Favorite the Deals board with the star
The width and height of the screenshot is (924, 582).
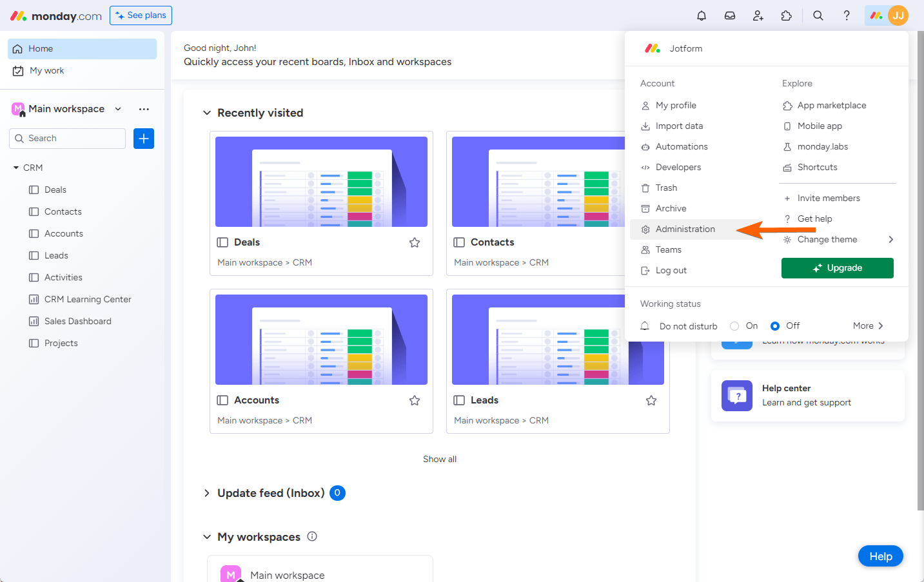[x=415, y=242]
